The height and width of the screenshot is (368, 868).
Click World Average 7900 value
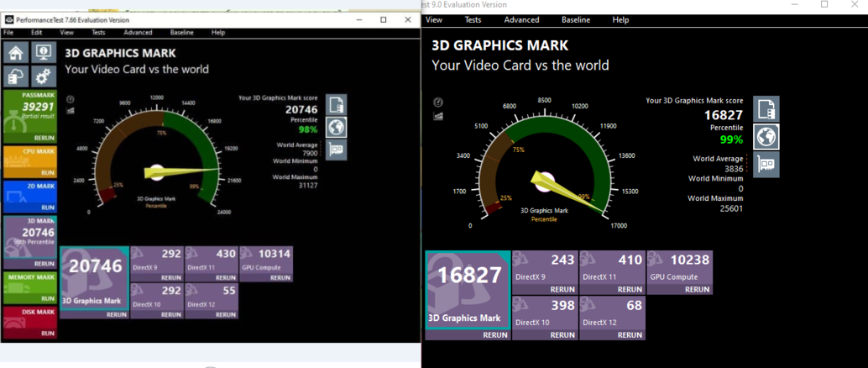click(311, 153)
